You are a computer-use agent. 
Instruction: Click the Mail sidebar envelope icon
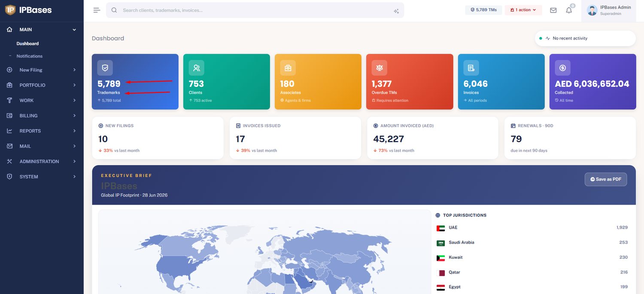coord(9,146)
